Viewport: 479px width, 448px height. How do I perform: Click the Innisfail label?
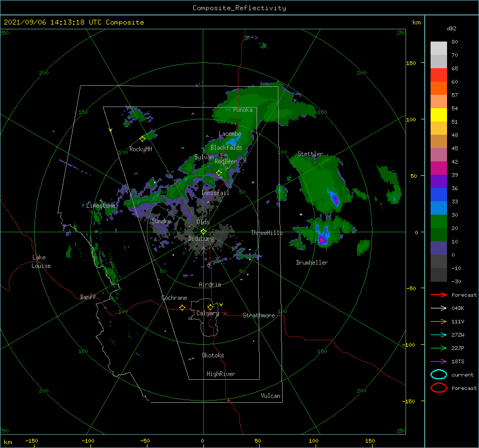215,193
